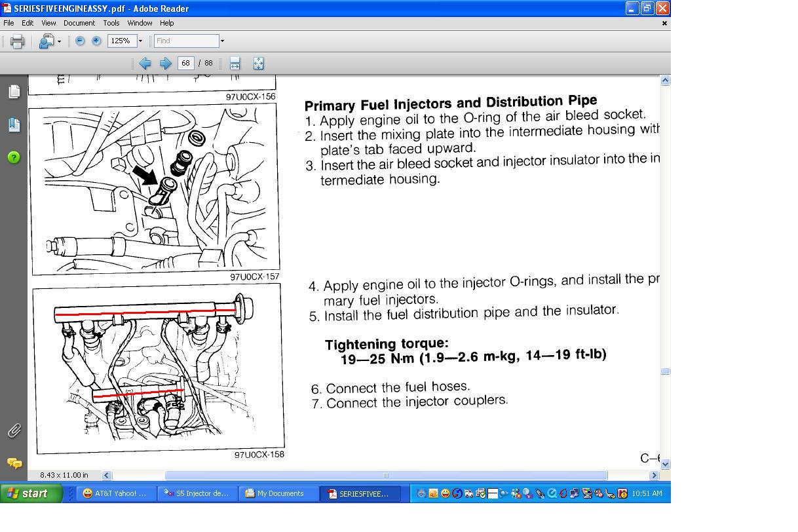Image resolution: width=798 pixels, height=532 pixels.
Task: Click the zoom out minus icon
Action: point(80,41)
